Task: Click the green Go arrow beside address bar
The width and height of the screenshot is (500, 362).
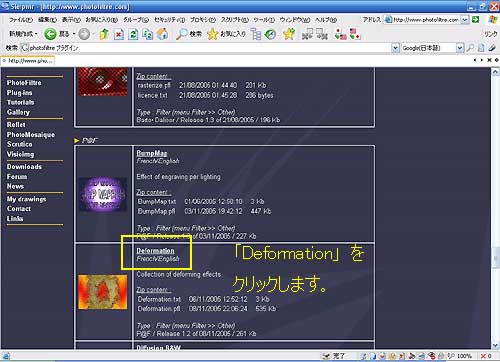Action: [x=475, y=20]
